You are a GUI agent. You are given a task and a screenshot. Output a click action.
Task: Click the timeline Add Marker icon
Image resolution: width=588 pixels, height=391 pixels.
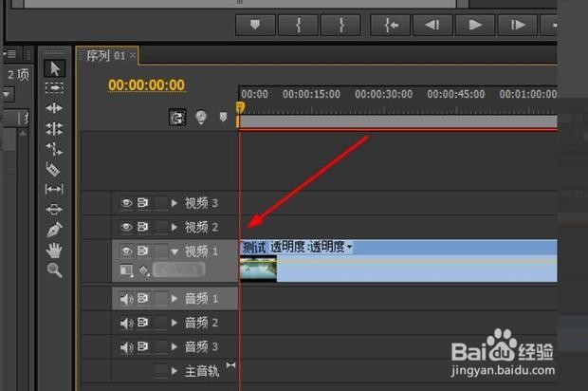[223, 117]
